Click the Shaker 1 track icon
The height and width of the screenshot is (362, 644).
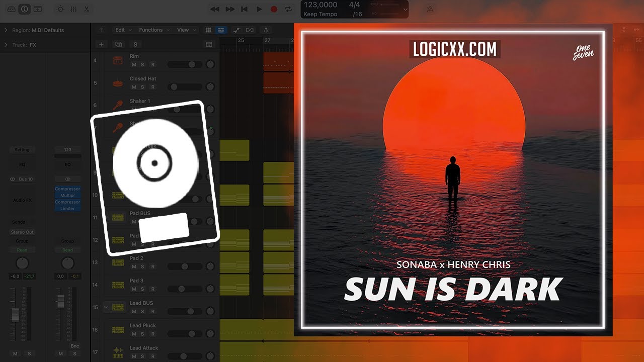(x=118, y=106)
